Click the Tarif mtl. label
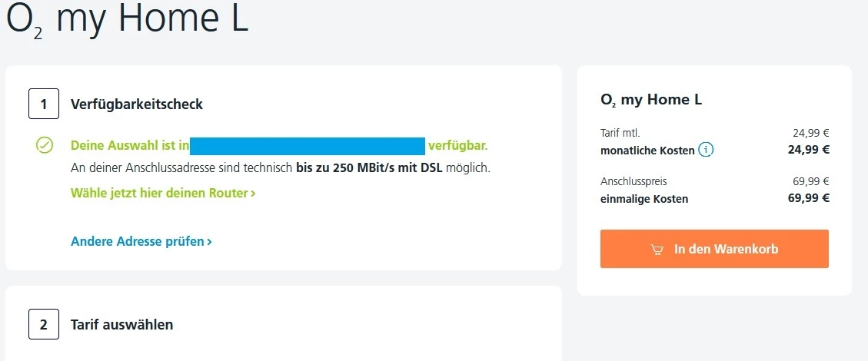 [x=620, y=133]
